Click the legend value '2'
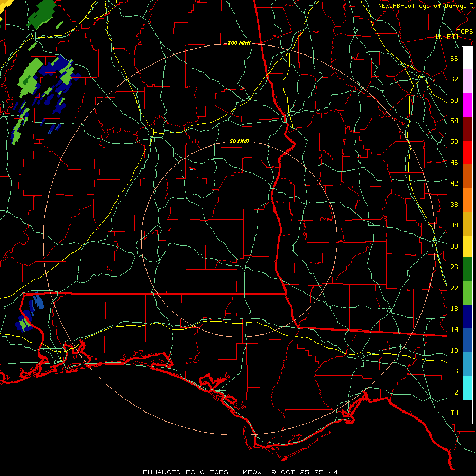476x476 pixels. [x=456, y=392]
